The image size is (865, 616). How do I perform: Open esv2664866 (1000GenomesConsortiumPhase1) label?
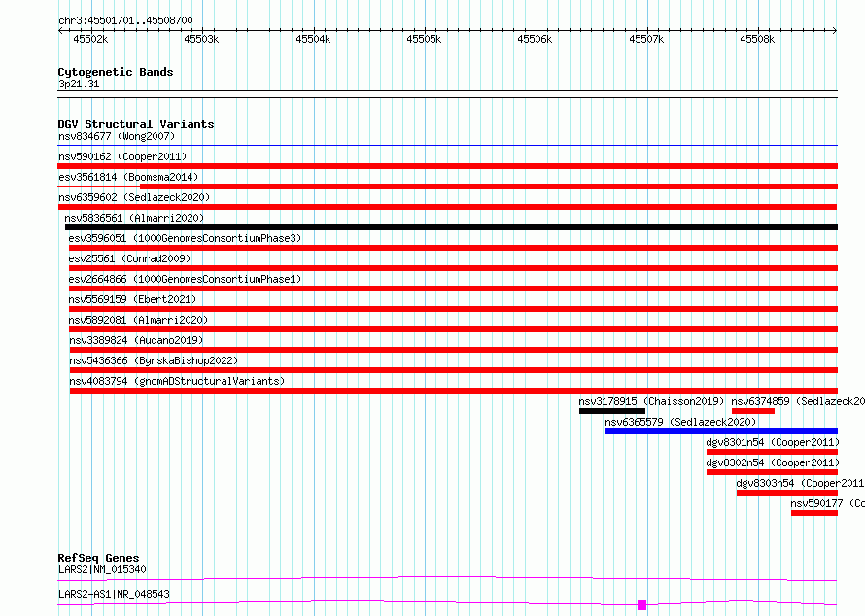tap(185, 279)
